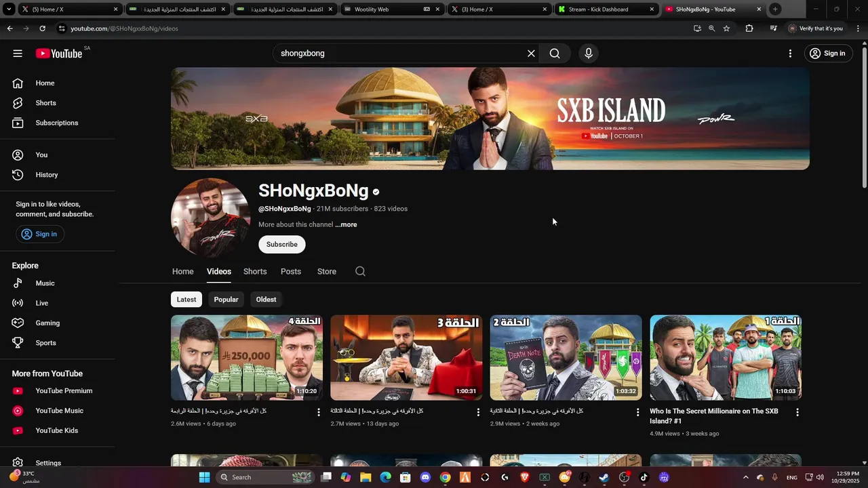Select the Popular filter chip

(x=226, y=300)
